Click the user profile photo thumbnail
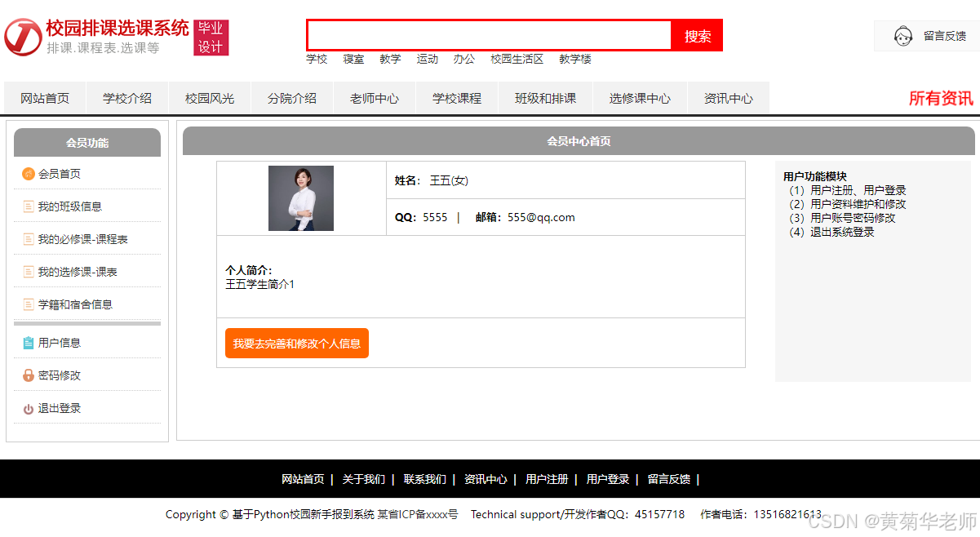Screen dimensions: 980x537 pyautogui.click(x=301, y=198)
